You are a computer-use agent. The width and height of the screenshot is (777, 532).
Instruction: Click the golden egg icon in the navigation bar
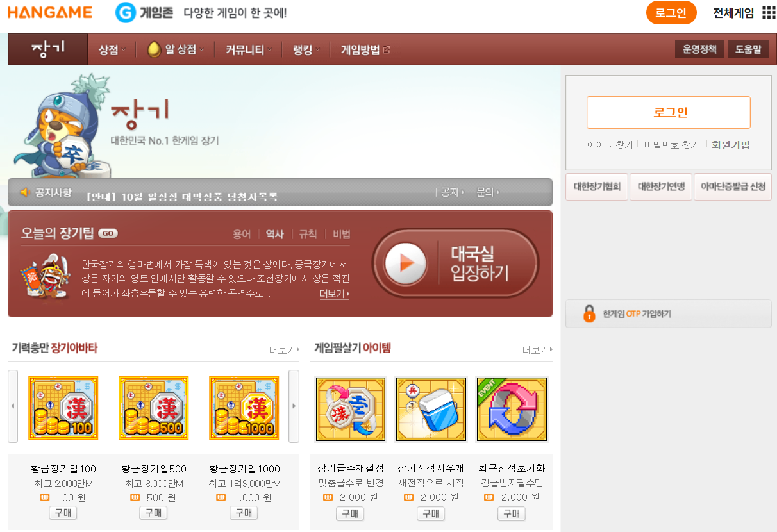coord(154,49)
